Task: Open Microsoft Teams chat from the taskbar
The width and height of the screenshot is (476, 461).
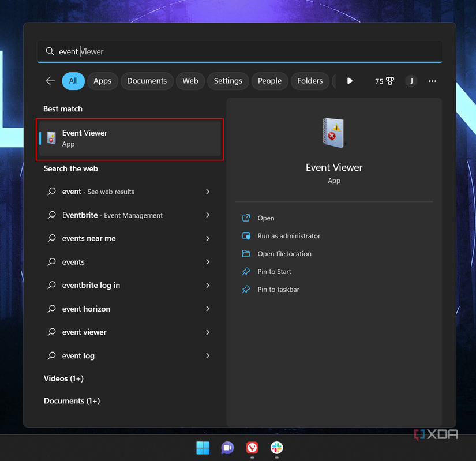Action: point(227,448)
